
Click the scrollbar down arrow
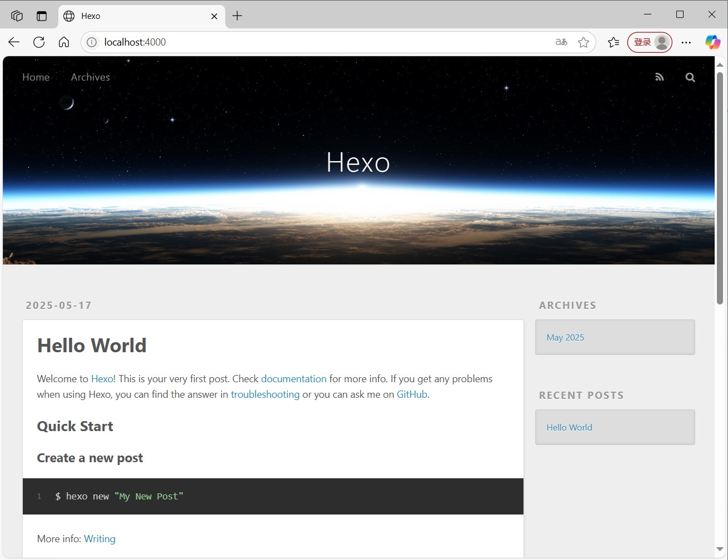720,549
